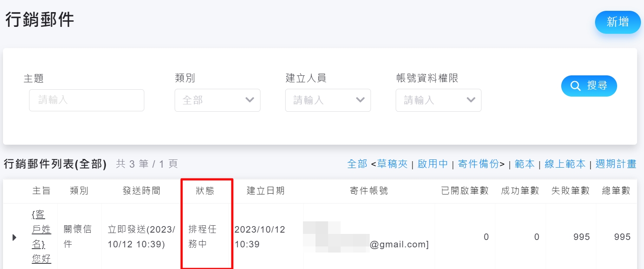Image resolution: width=644 pixels, height=269 pixels.
Task: Click the 新增 button
Action: 618,22
